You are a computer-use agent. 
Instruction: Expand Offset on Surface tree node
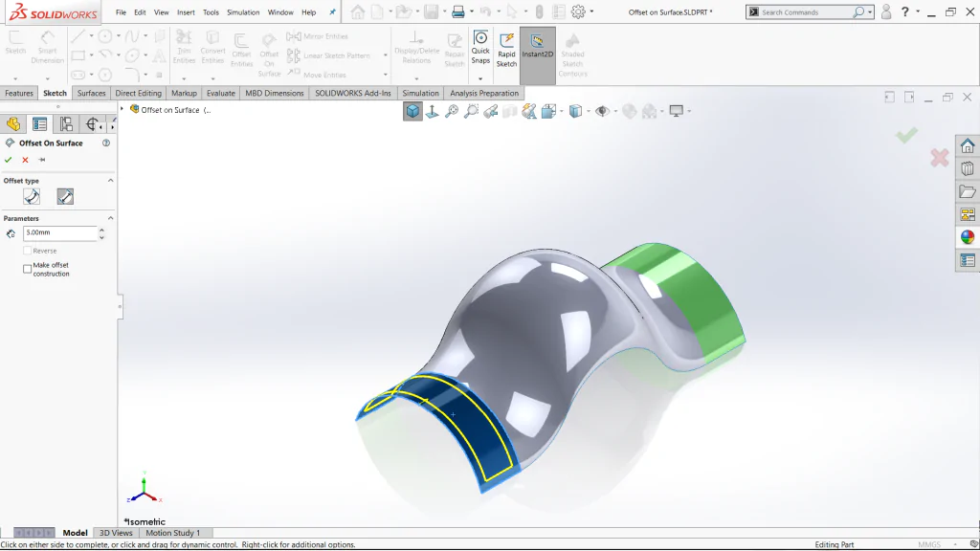click(122, 109)
